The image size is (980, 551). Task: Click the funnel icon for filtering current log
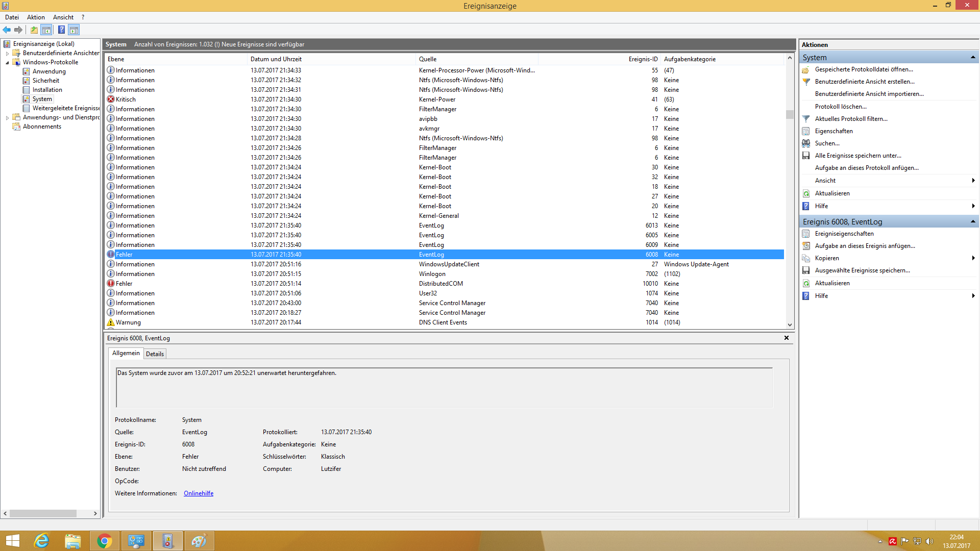(x=806, y=119)
